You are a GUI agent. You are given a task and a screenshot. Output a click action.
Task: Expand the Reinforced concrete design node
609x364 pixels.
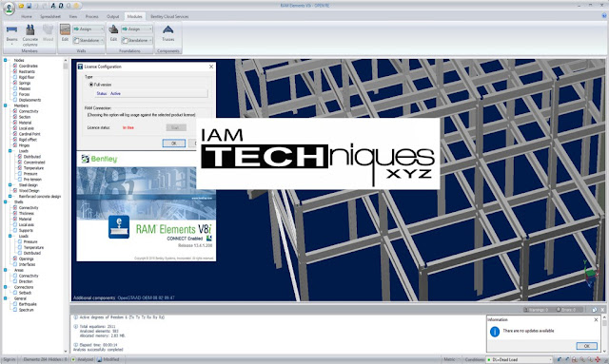(10, 197)
